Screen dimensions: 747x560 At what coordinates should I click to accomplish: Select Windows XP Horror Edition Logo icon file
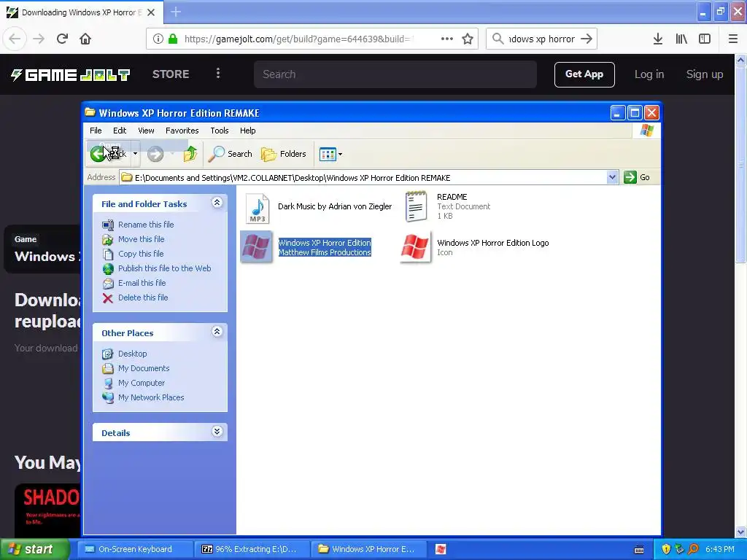pos(474,248)
